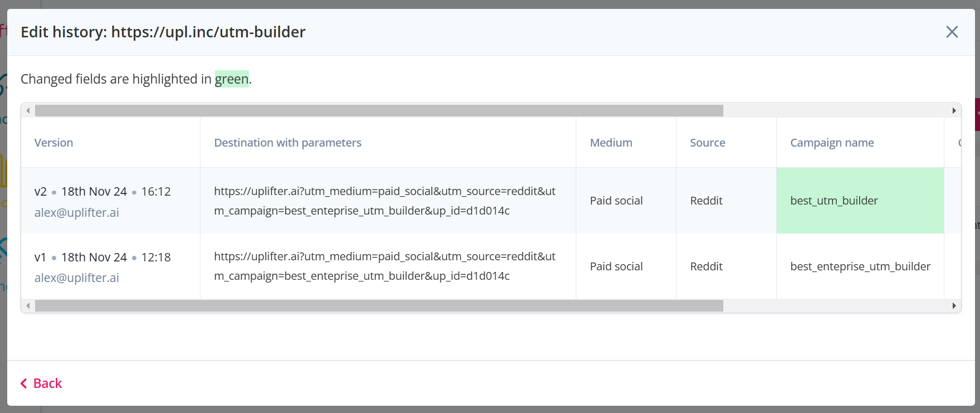Click top scrollbar right arrow

954,111
